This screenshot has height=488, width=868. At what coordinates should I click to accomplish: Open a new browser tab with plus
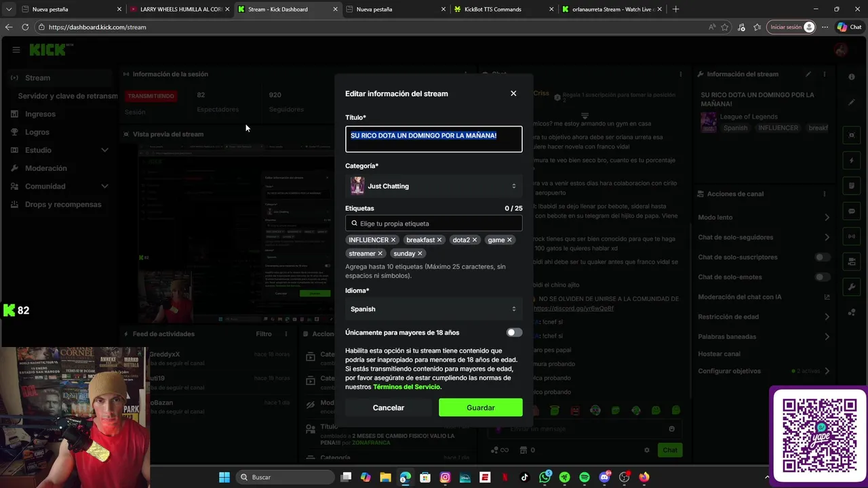[x=675, y=9]
